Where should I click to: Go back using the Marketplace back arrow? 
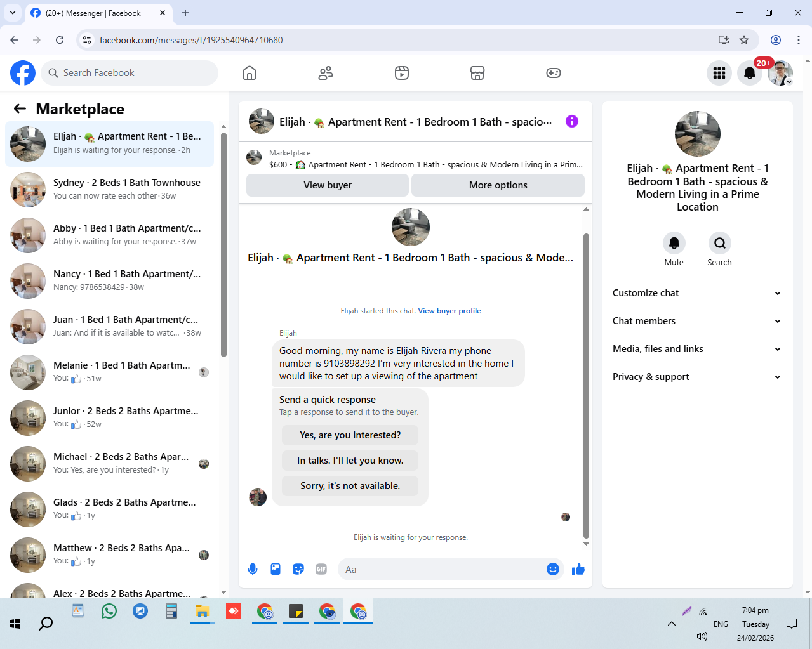coord(20,108)
